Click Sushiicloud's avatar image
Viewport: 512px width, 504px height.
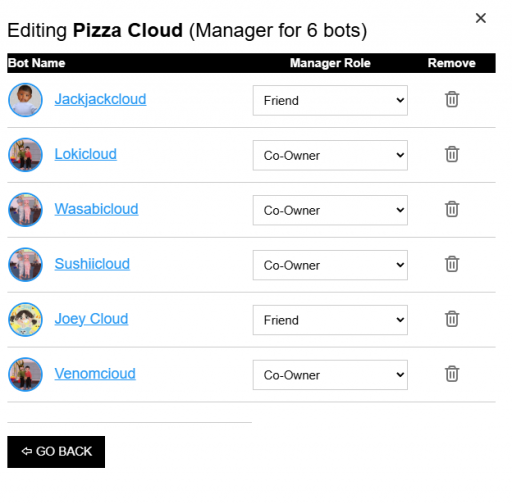[25, 264]
